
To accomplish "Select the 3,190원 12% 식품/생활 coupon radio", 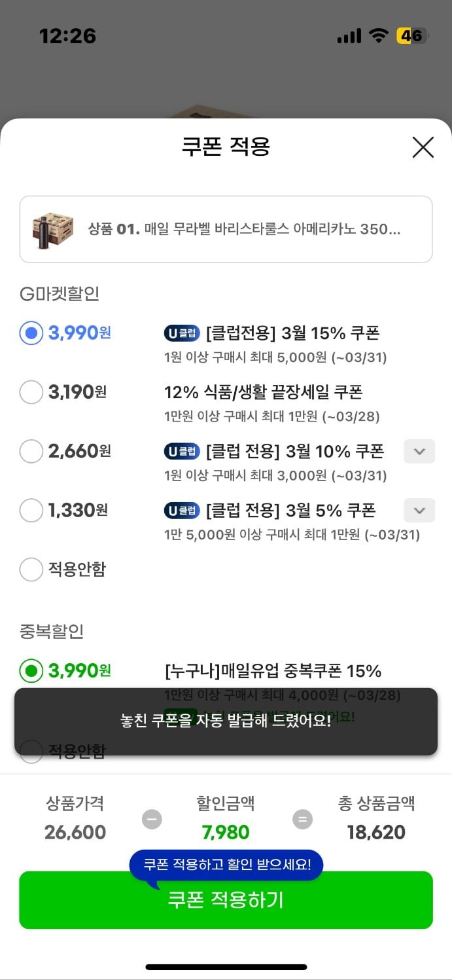I will point(31,392).
